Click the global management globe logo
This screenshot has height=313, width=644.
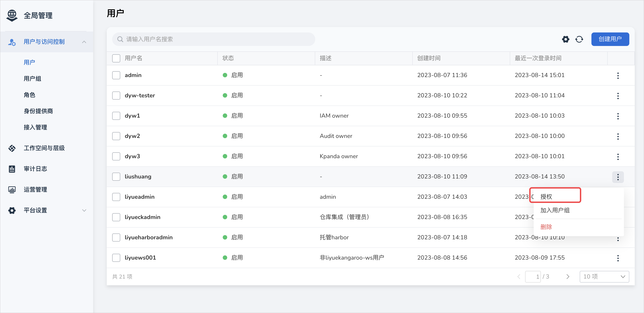tap(12, 16)
